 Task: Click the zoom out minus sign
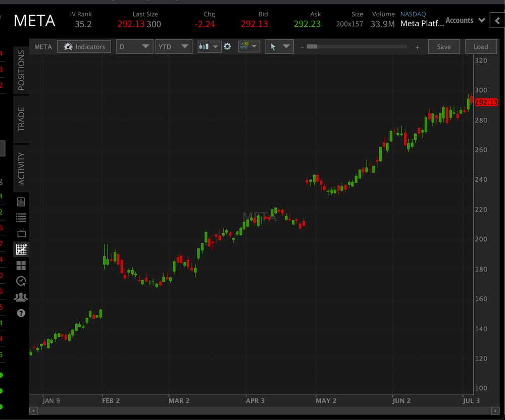[x=302, y=47]
